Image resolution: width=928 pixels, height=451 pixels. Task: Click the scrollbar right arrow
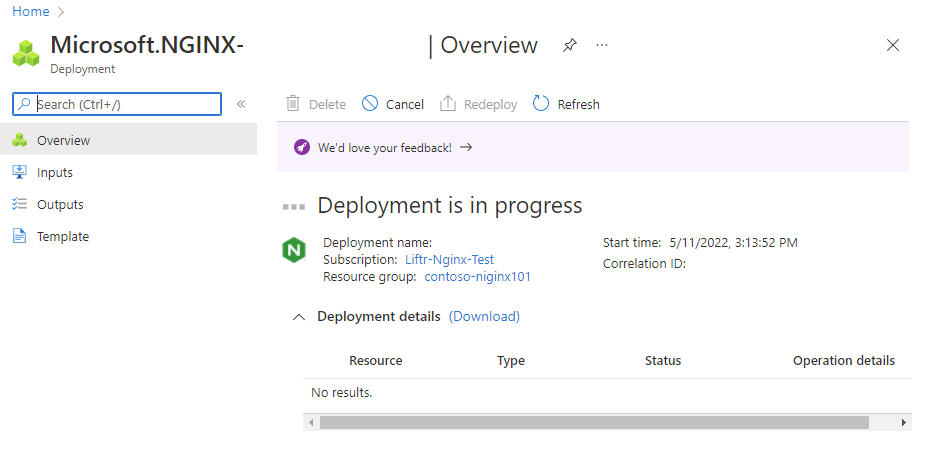[x=904, y=423]
